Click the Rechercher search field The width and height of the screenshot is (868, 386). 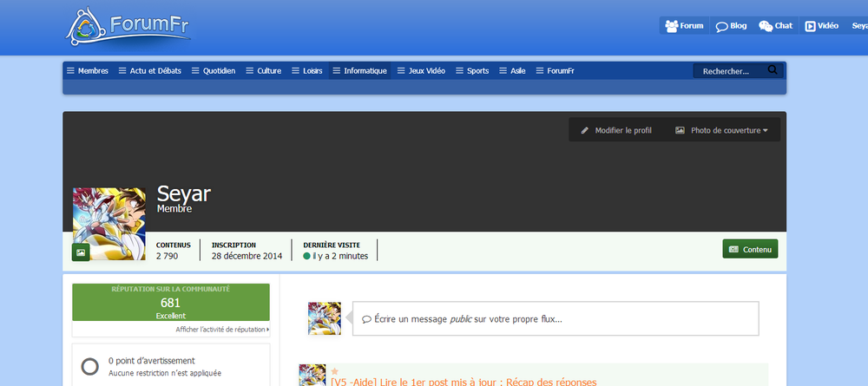click(729, 71)
